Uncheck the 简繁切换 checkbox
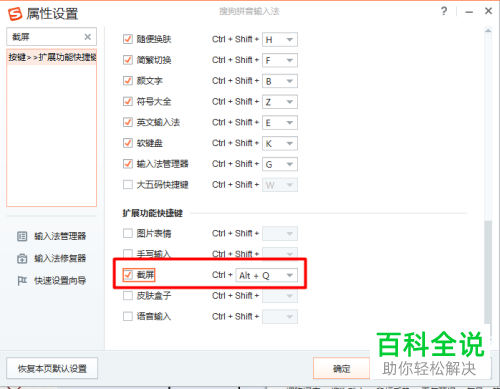This screenshot has height=389, width=500. click(x=128, y=60)
